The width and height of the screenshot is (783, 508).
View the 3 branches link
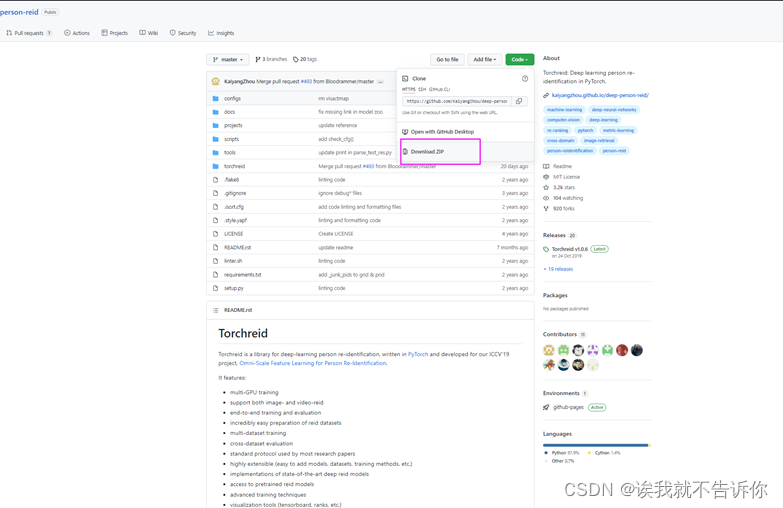coord(271,59)
